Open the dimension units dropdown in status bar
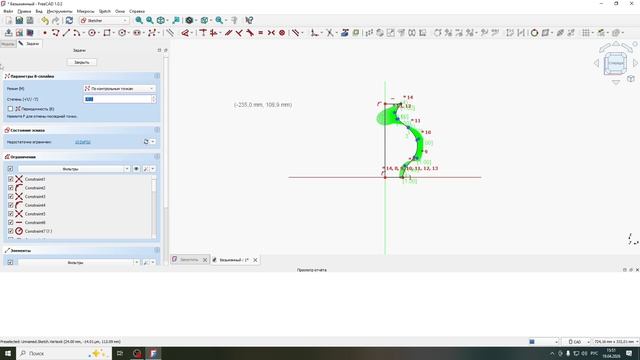The height and width of the screenshot is (360, 640). (616, 342)
